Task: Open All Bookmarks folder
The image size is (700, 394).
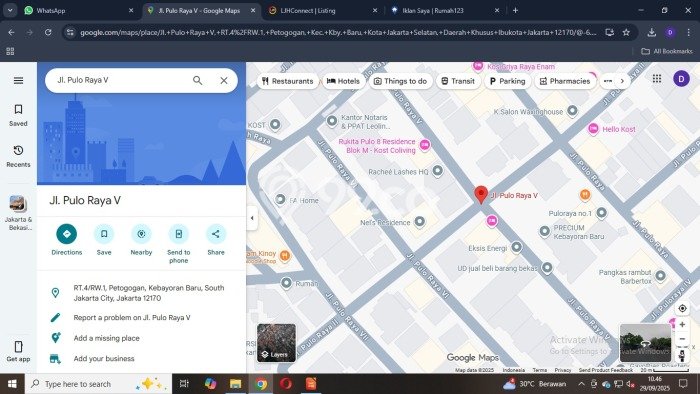Action: 667,51
